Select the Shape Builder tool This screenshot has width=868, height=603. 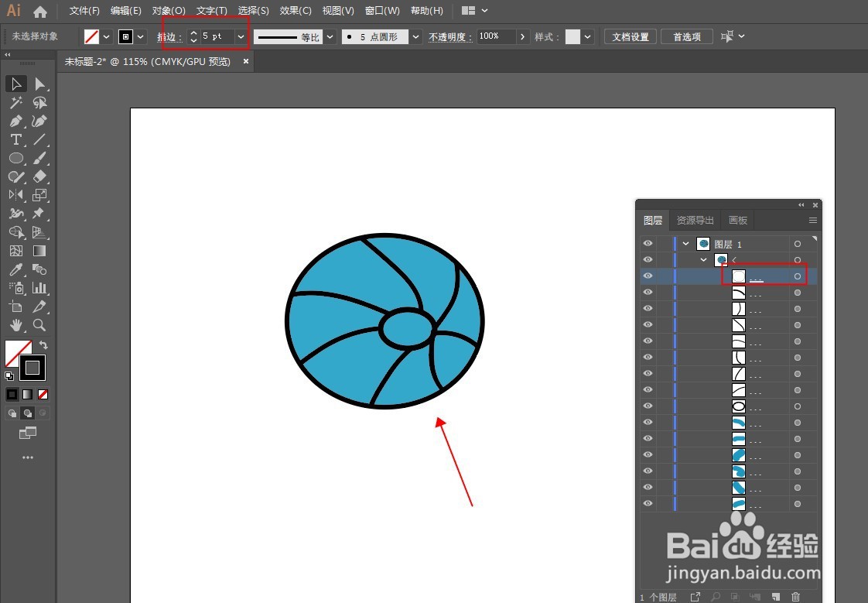point(16,232)
